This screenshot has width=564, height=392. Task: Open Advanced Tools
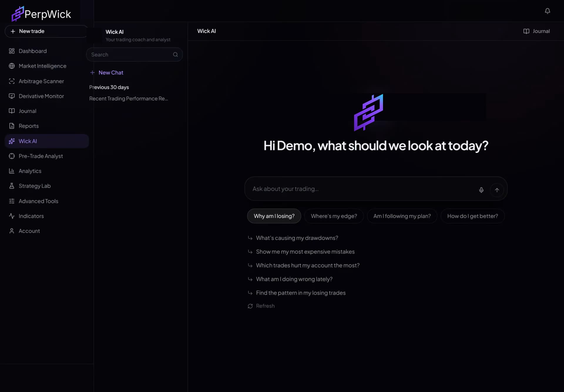[47, 201]
